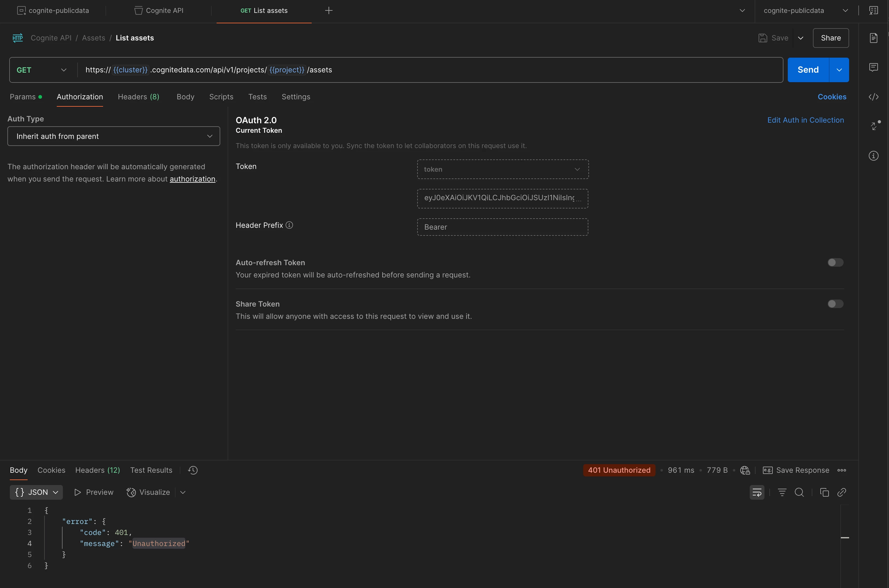Toggle word wrap icon in response toolbar
889x588 pixels.
click(x=756, y=492)
